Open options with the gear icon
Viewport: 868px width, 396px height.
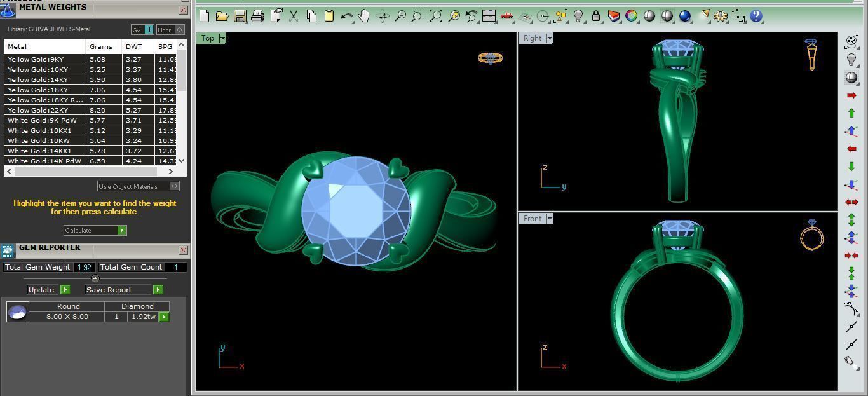tap(721, 17)
